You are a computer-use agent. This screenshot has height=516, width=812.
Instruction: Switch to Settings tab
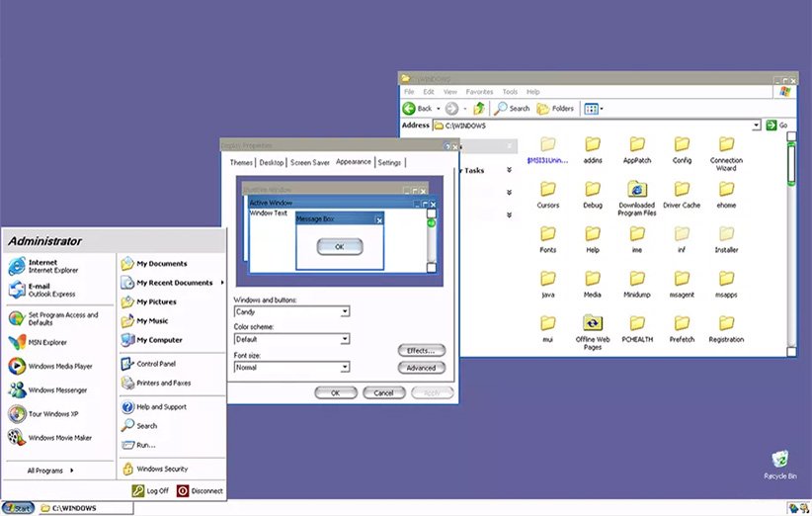pyautogui.click(x=389, y=163)
